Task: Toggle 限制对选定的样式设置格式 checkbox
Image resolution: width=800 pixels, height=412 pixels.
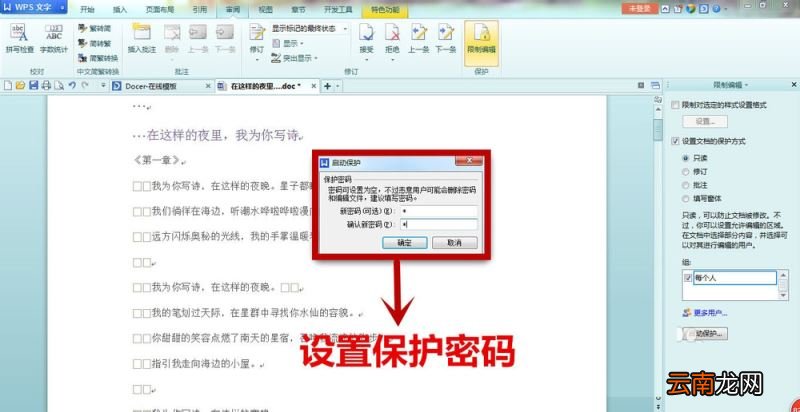Action: pos(676,105)
